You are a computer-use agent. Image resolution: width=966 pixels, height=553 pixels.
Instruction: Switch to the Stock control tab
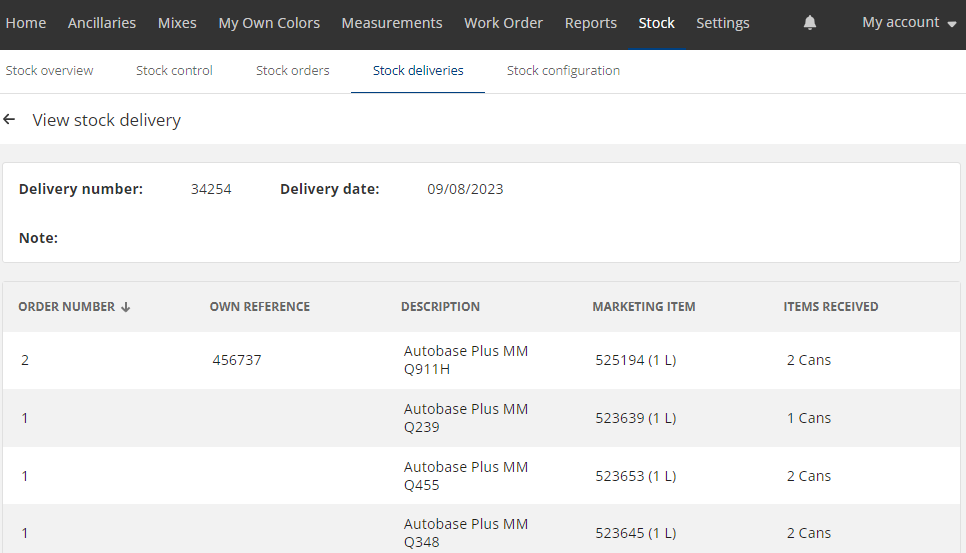coord(174,71)
